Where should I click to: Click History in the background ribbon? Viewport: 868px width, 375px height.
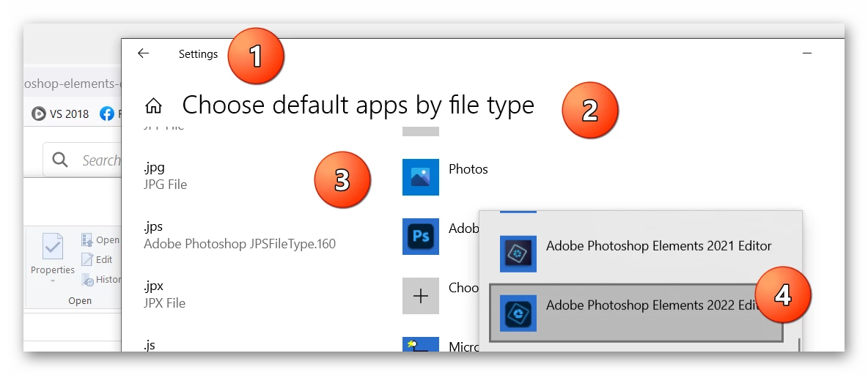(100, 280)
